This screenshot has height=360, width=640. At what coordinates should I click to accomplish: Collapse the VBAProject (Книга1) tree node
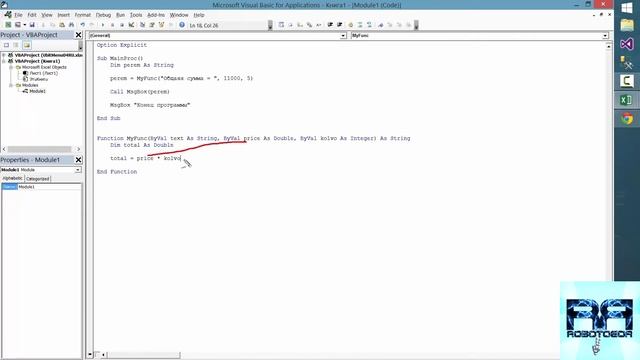(x=4, y=61)
